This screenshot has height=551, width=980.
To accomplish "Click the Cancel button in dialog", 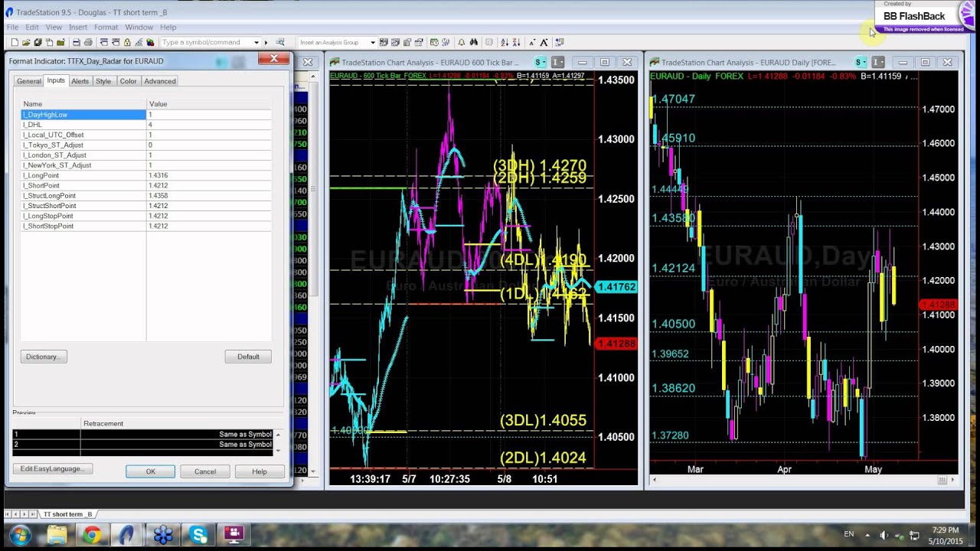I will click(205, 471).
